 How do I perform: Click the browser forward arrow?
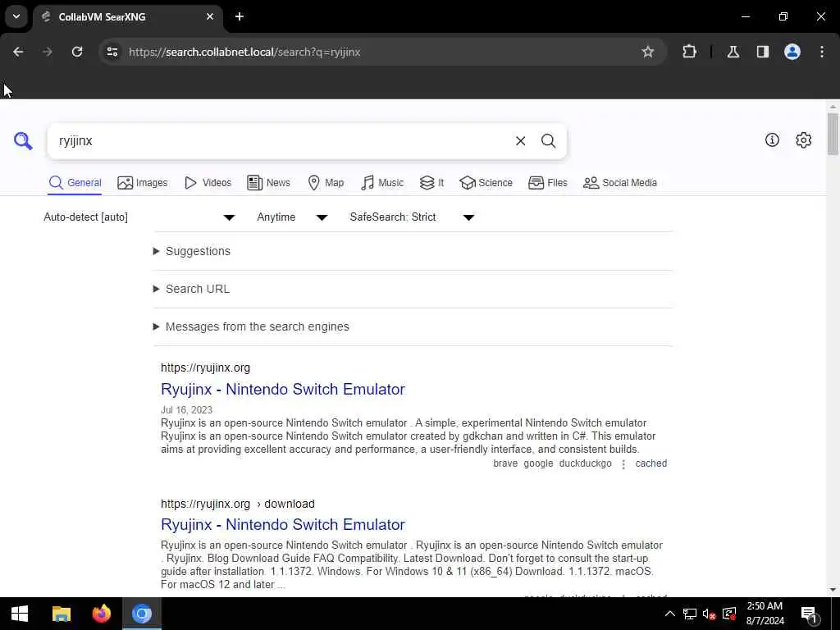(x=48, y=52)
